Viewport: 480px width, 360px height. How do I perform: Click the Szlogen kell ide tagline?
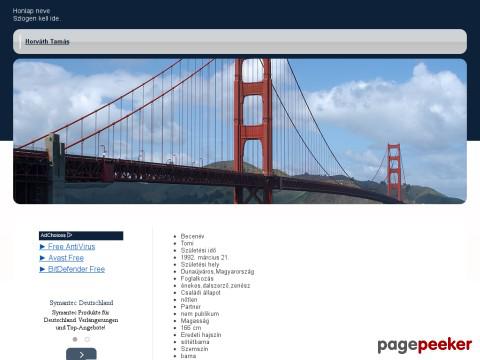pyautogui.click(x=37, y=19)
